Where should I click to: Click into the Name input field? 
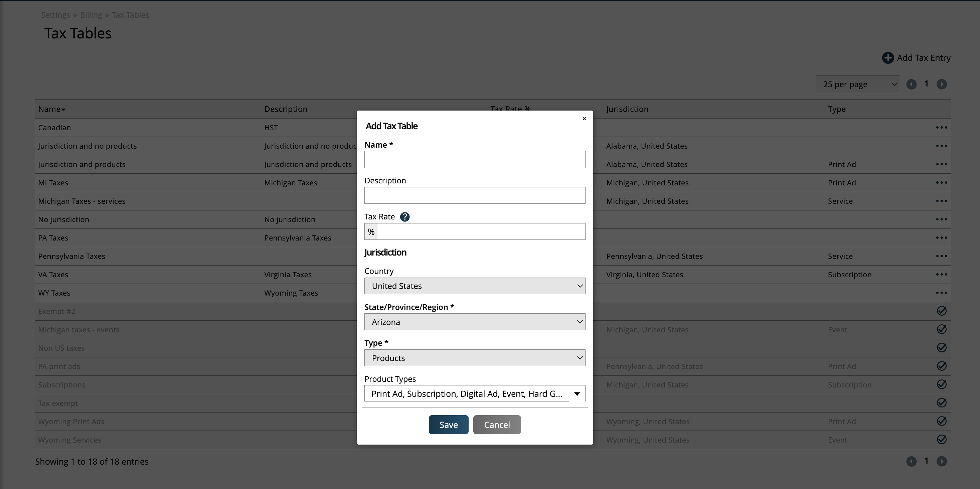[474, 159]
